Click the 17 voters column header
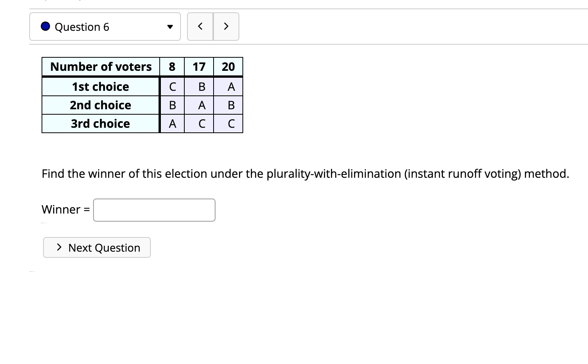Image resolution: width=588 pixels, height=364 pixels. [x=199, y=67]
